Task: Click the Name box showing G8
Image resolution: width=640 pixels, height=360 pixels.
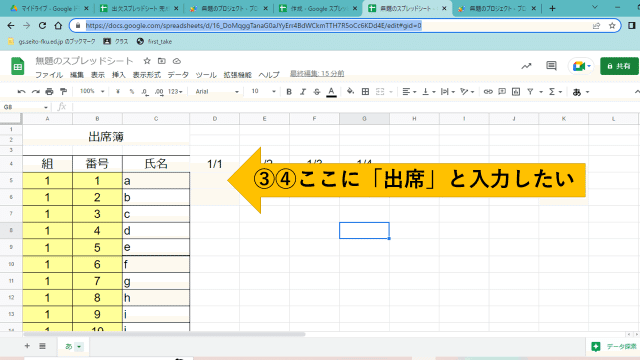Action: point(25,107)
